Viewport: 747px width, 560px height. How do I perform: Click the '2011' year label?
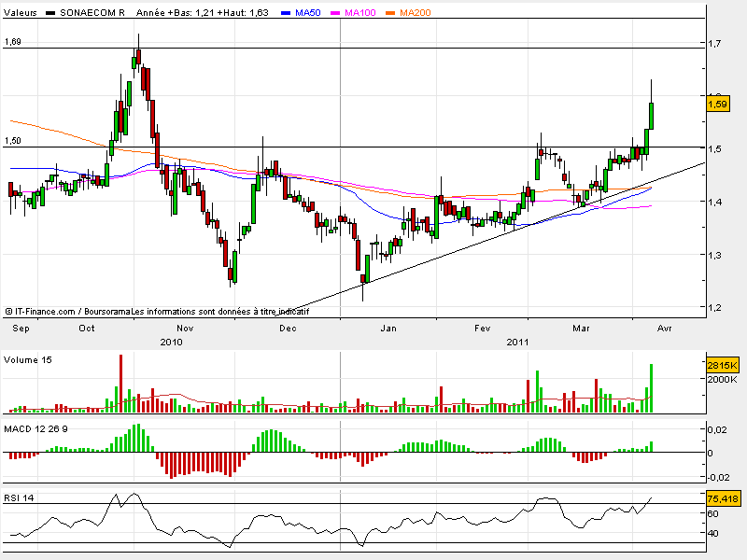518,342
